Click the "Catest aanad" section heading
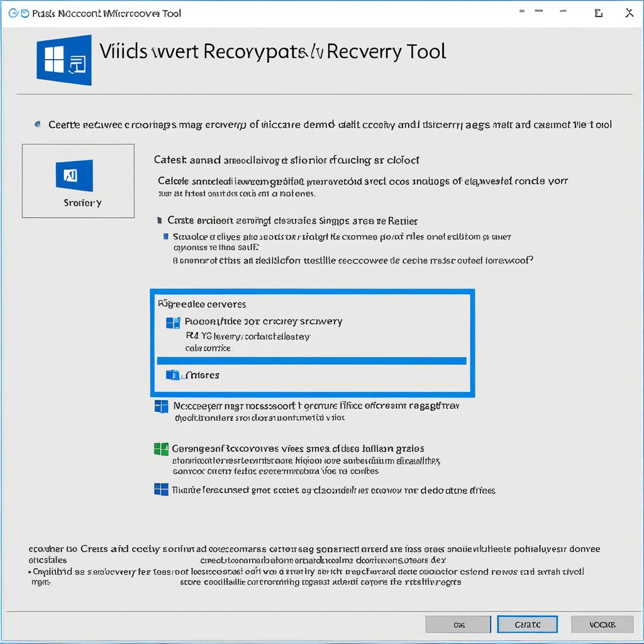 (x=286, y=160)
